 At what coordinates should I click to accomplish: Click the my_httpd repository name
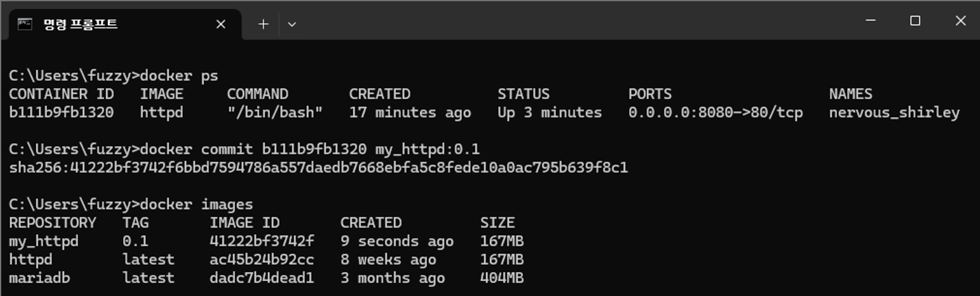point(44,241)
